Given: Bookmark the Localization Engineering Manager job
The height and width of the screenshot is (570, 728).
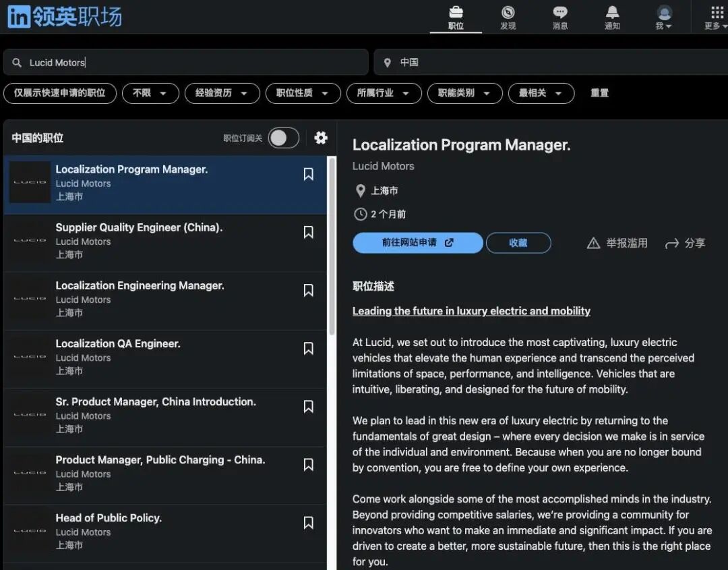Looking at the screenshot, I should [308, 290].
